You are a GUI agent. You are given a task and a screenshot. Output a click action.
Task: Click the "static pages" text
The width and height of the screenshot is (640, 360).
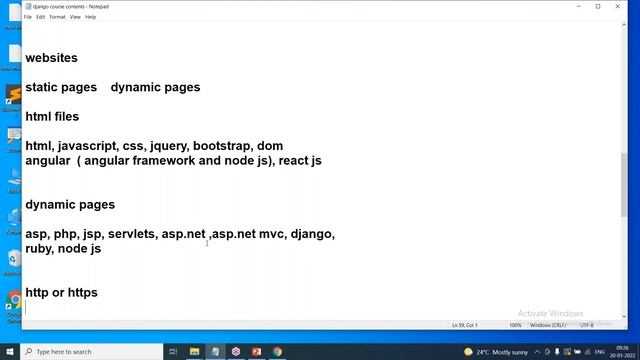point(61,87)
